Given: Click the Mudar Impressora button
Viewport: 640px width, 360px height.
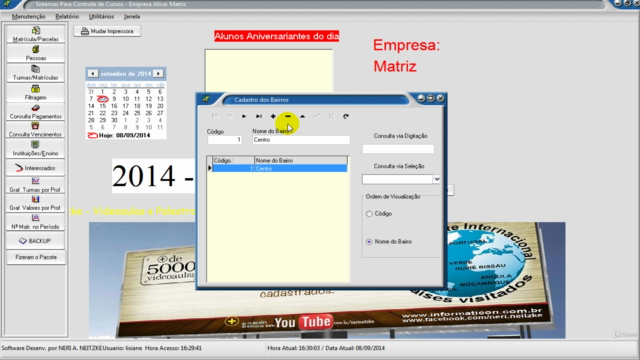Looking at the screenshot, I should click(107, 31).
